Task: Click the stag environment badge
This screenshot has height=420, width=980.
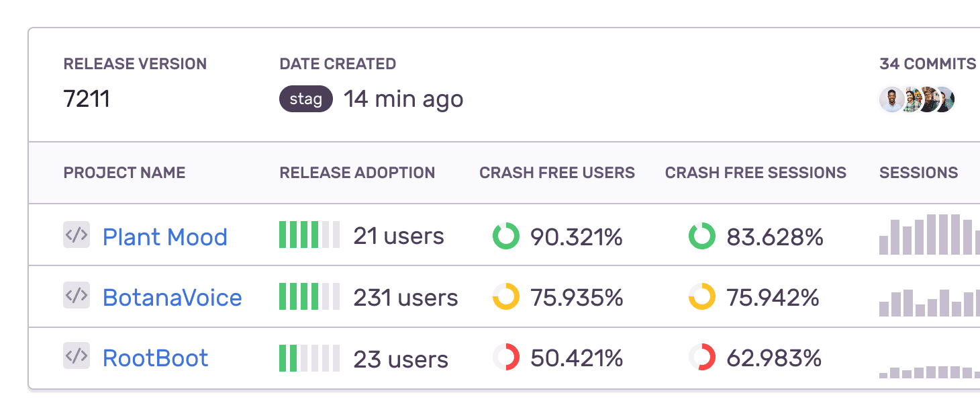Action: pos(305,99)
